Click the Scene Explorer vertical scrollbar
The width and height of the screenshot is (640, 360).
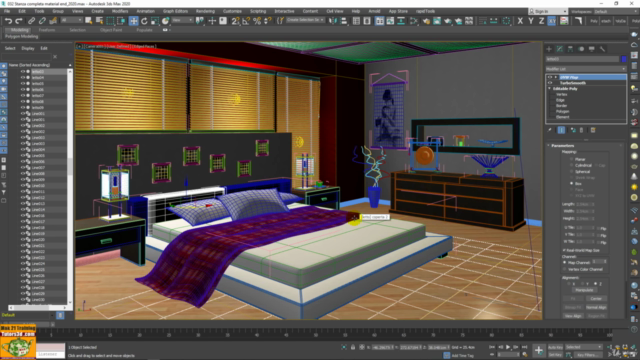(x=70, y=184)
